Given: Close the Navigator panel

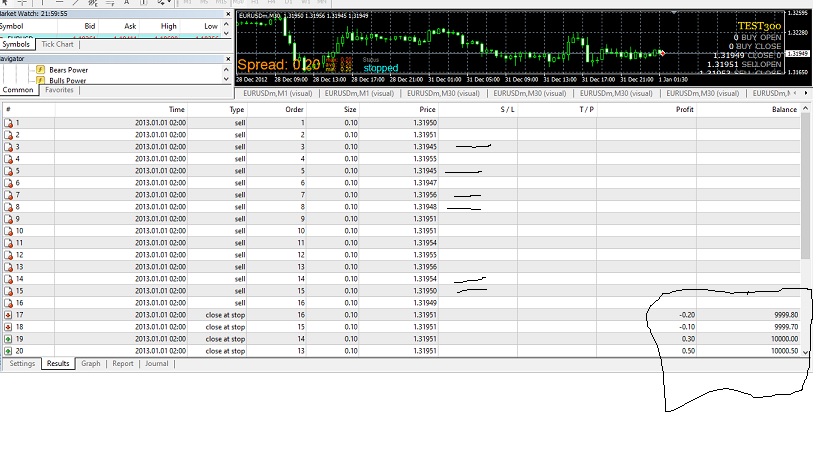Looking at the screenshot, I should pos(228,59).
